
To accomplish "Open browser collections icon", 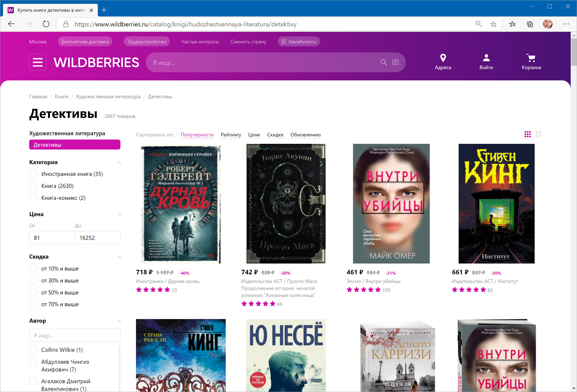I will point(530,24).
